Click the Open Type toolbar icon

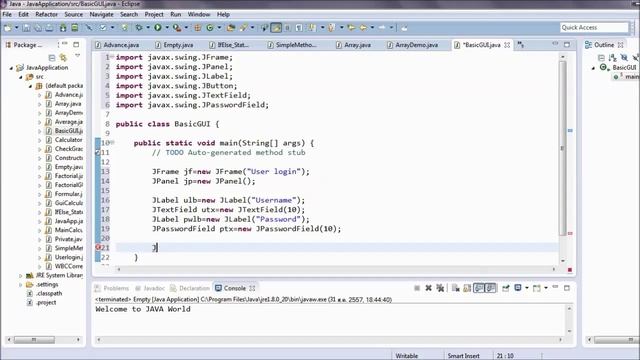230,28
